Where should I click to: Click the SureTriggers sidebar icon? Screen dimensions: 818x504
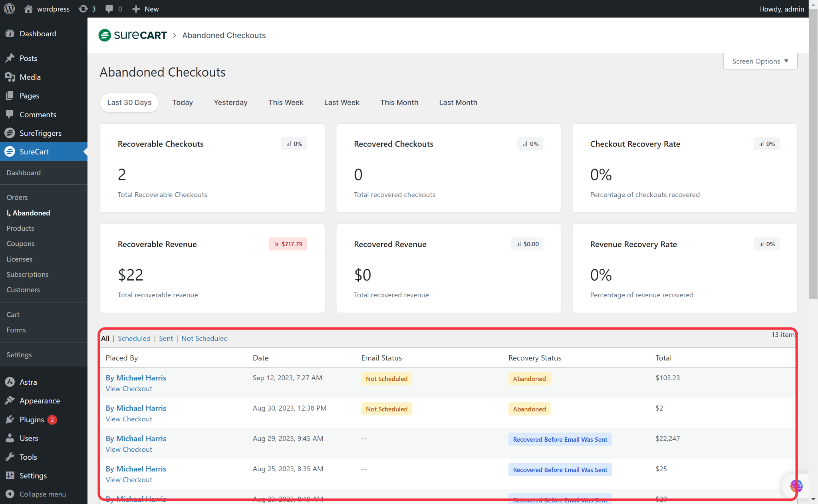(x=10, y=133)
